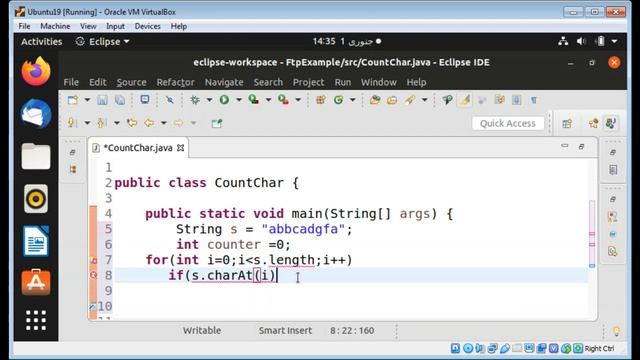Click the Open Task folder icon

click(392, 100)
